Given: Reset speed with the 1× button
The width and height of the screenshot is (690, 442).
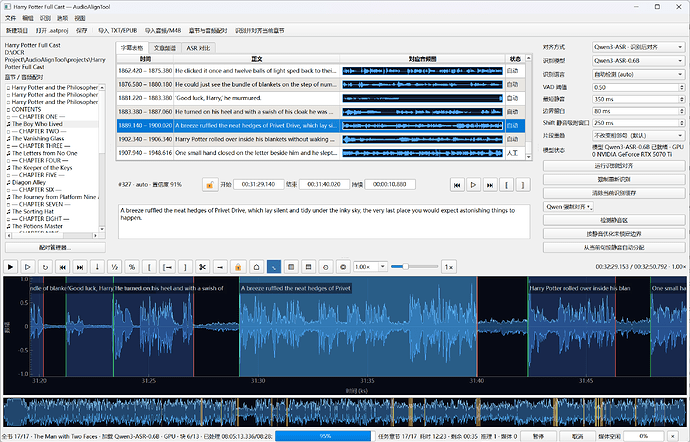Looking at the screenshot, I should (448, 267).
